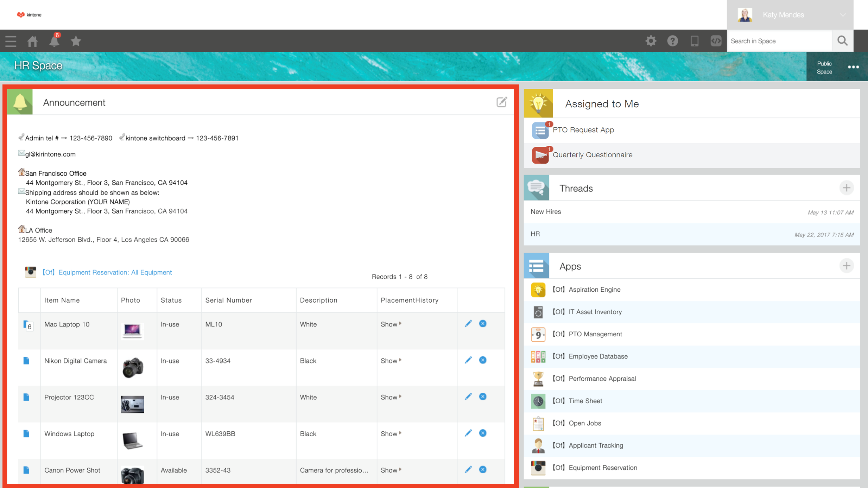This screenshot has height=488, width=868.
Task: Delete the Nikon Digital Camera record
Action: click(483, 360)
